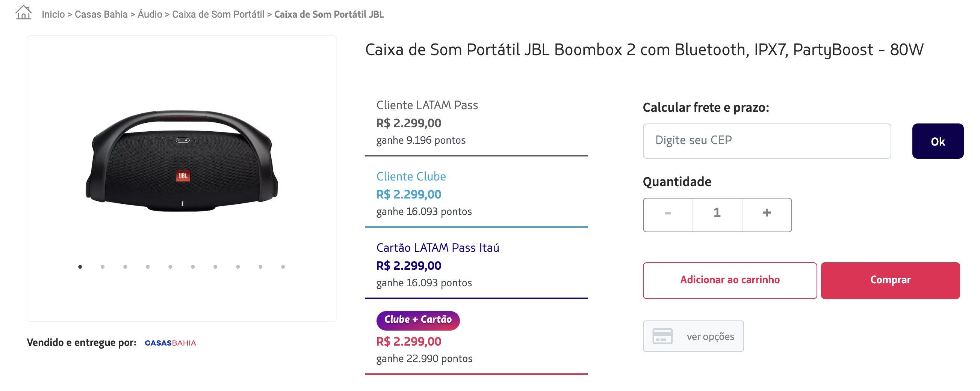Select the Cartão LATAM Pass Itaú option
This screenshot has width=980, height=391.
[476, 265]
